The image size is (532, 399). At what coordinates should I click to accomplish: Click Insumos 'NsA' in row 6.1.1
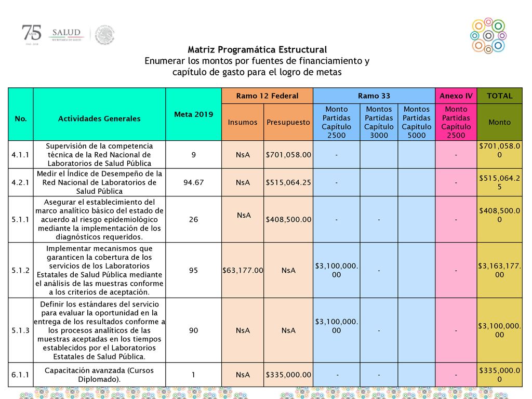243,375
